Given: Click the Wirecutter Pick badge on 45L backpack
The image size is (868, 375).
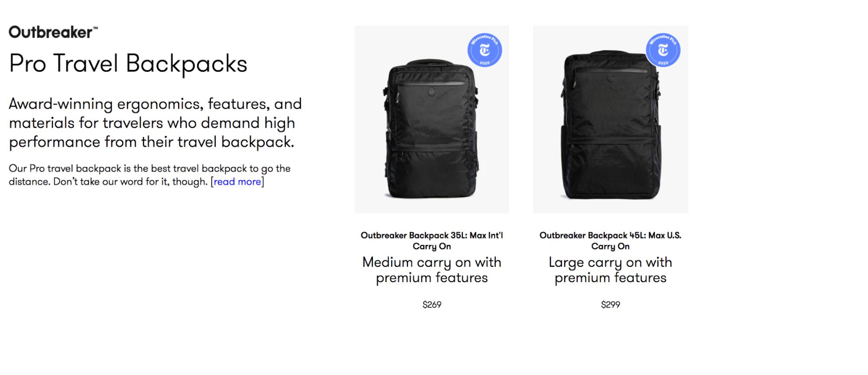Looking at the screenshot, I should [663, 50].
